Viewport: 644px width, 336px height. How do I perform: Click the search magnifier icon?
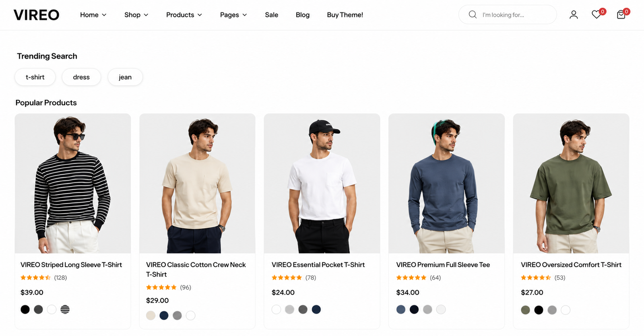click(473, 14)
